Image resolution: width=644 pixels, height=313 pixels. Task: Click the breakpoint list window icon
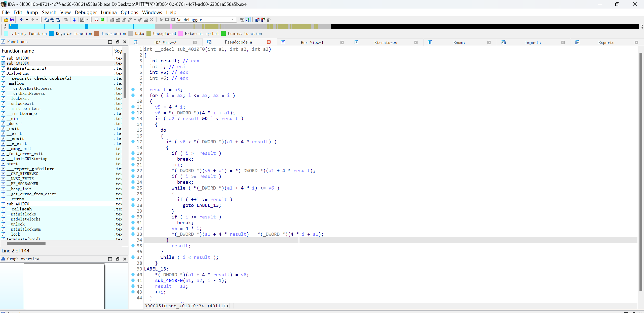click(257, 20)
